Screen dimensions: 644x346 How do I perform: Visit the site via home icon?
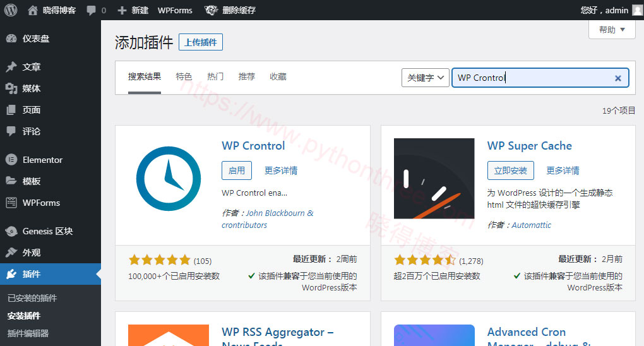pos(32,10)
